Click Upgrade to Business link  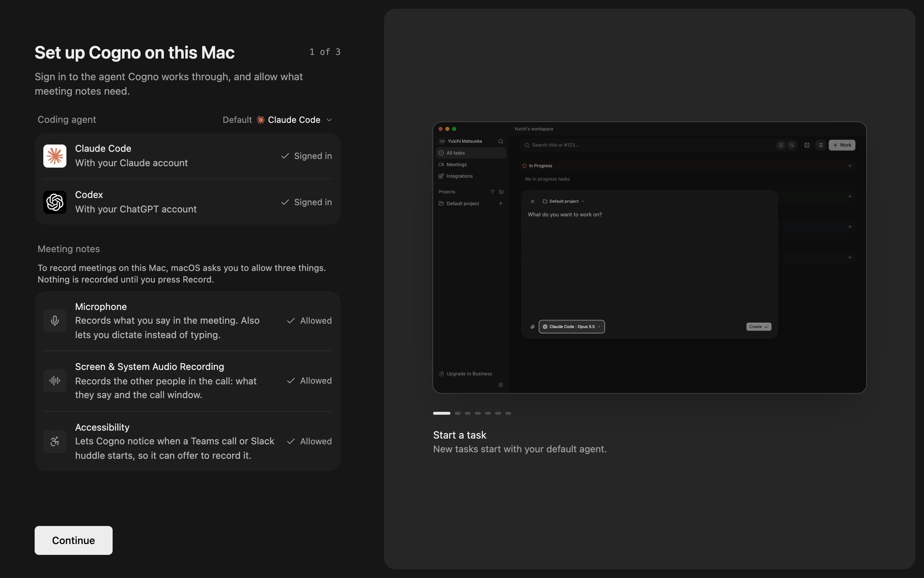pyautogui.click(x=466, y=374)
